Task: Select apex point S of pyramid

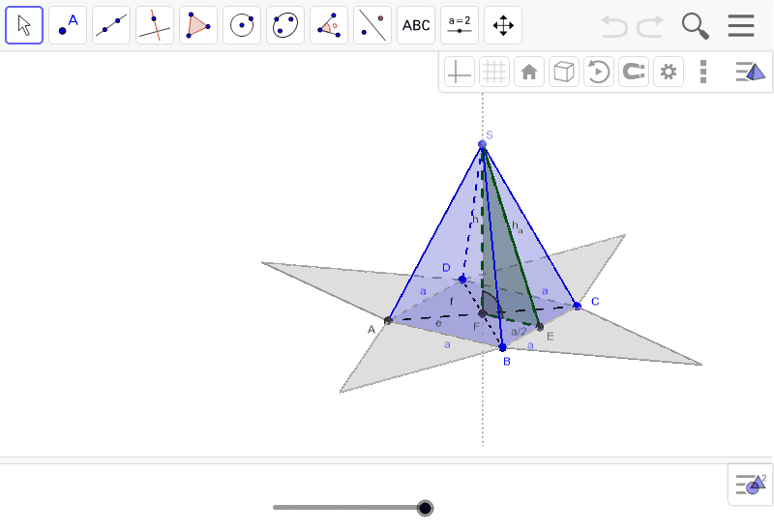Action: point(482,144)
